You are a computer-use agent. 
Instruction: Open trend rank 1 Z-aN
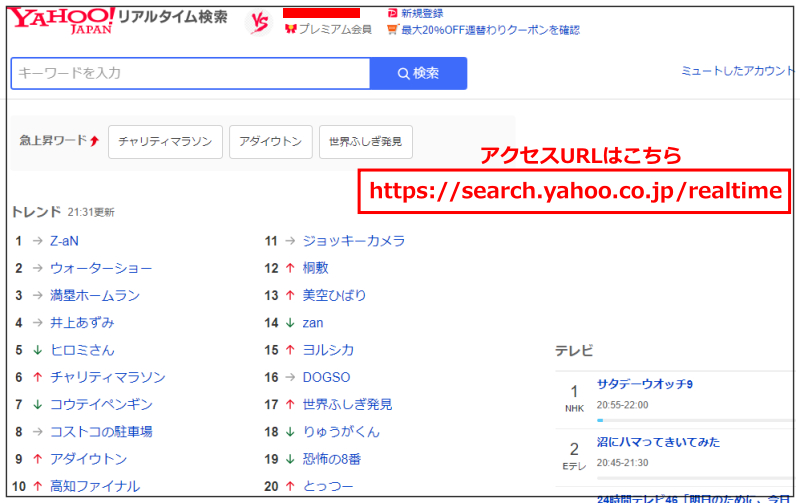coord(64,241)
